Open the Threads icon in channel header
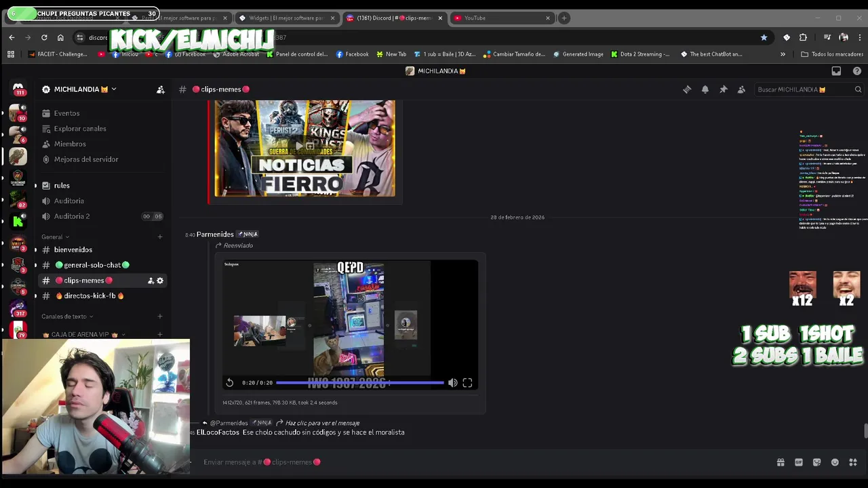 click(x=687, y=89)
